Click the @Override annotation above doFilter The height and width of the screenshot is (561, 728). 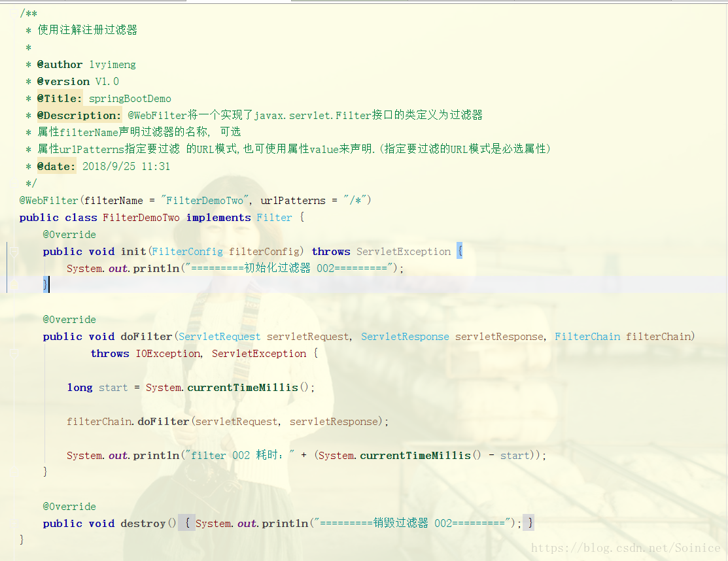click(x=69, y=320)
